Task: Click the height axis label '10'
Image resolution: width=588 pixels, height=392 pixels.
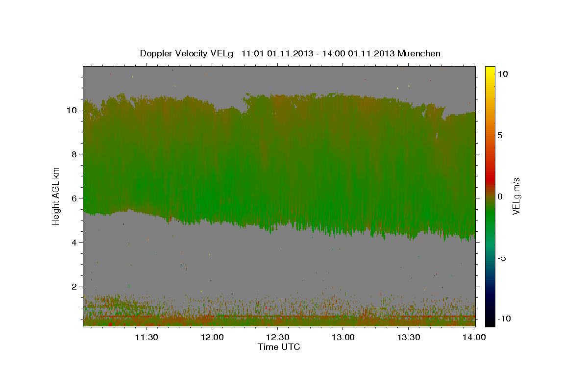Action: (72, 110)
